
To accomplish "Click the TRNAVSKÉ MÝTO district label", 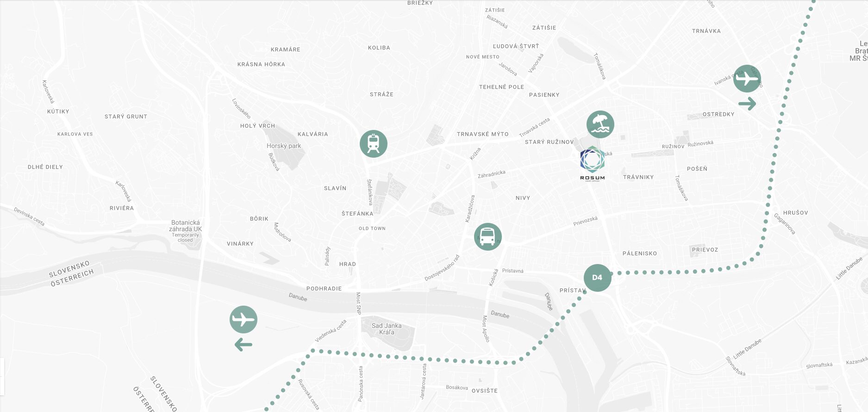I will pos(483,134).
